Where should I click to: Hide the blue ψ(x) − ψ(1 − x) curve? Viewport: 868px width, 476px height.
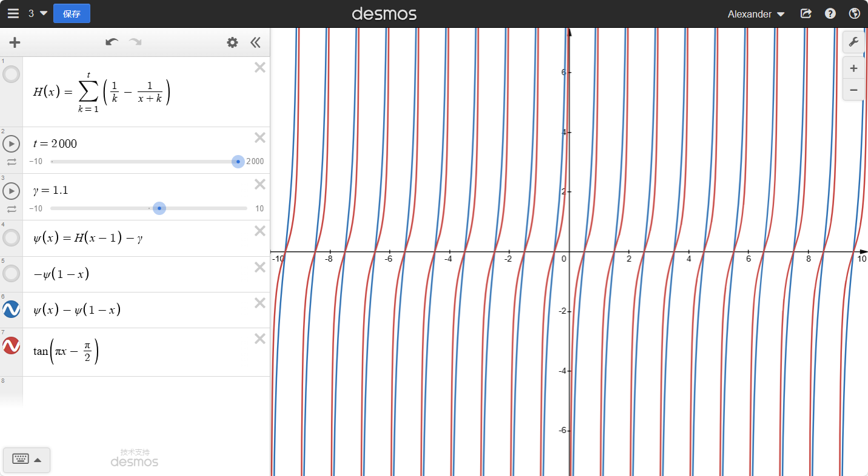pos(12,309)
